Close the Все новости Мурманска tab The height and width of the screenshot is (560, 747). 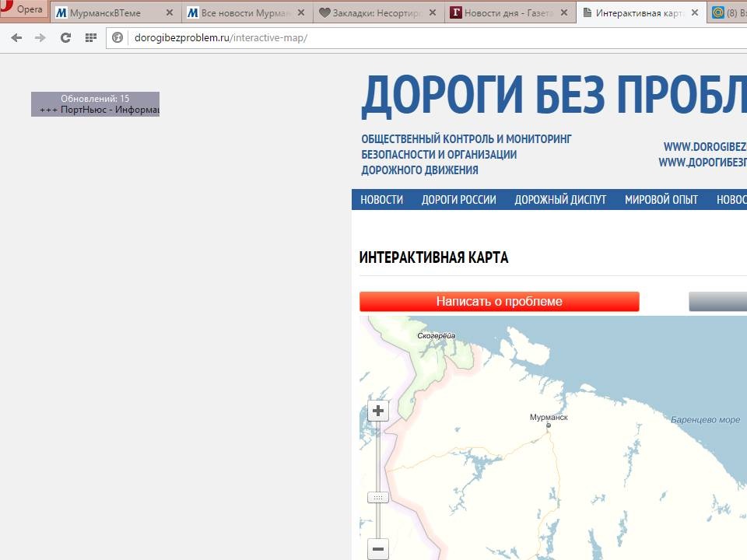[301, 13]
